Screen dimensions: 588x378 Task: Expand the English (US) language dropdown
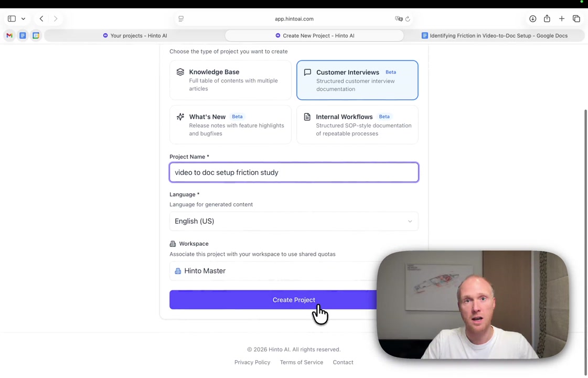click(294, 221)
